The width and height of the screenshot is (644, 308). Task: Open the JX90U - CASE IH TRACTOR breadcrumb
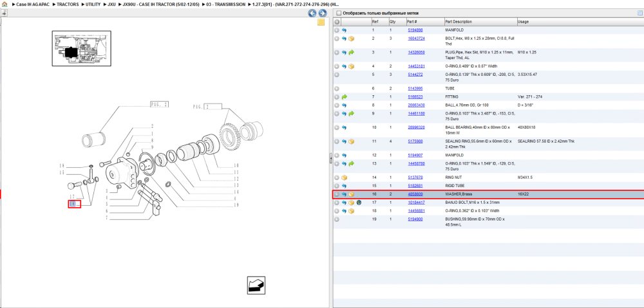click(x=161, y=4)
